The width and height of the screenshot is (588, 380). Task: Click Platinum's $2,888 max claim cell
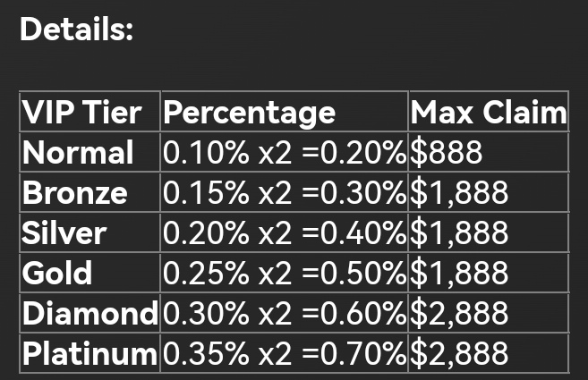459,354
